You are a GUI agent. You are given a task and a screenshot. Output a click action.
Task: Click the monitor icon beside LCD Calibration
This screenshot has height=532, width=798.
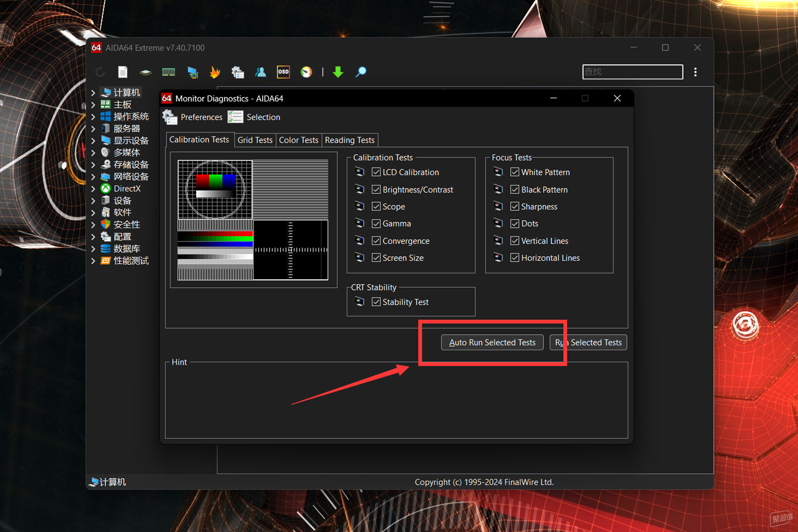360,172
